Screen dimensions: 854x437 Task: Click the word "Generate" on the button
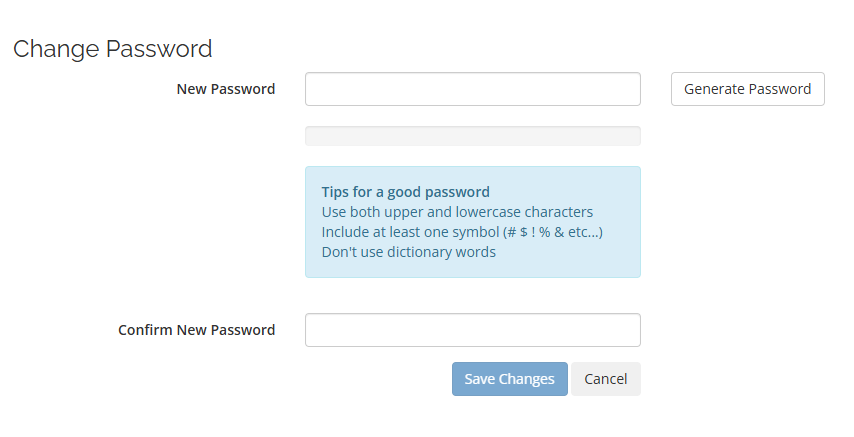click(715, 89)
